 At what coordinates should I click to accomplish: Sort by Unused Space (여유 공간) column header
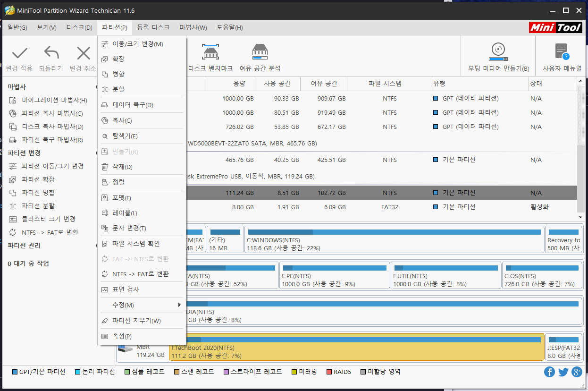click(324, 84)
